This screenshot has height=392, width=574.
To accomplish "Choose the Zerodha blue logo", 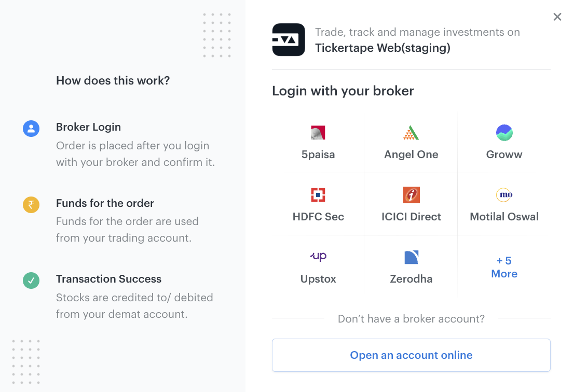I will [x=411, y=257].
